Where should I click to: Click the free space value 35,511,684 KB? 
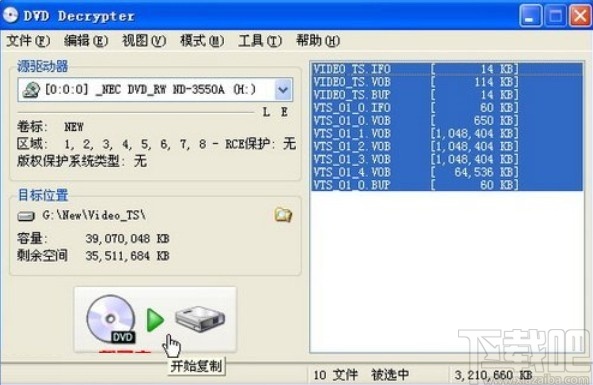127,256
